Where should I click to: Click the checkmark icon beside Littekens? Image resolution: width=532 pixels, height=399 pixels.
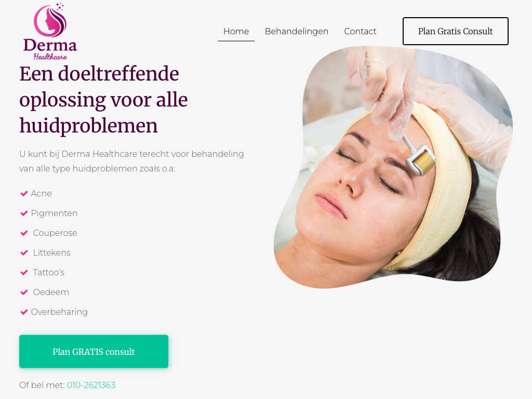click(x=24, y=253)
